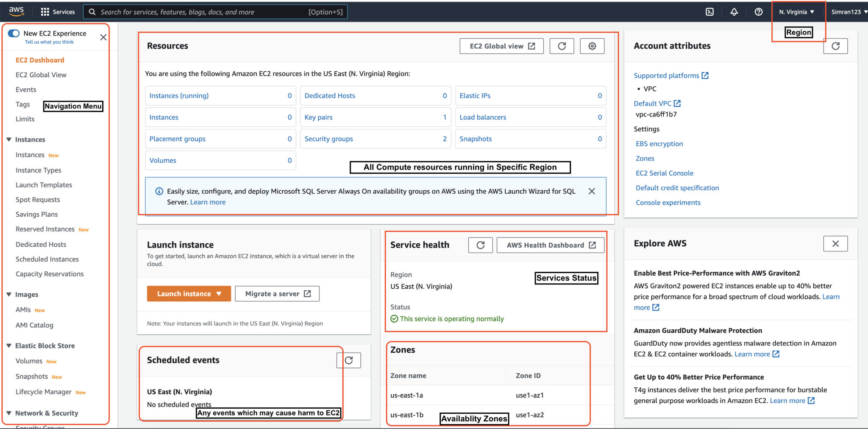Select the us-east-1a zone name cell

click(406, 396)
